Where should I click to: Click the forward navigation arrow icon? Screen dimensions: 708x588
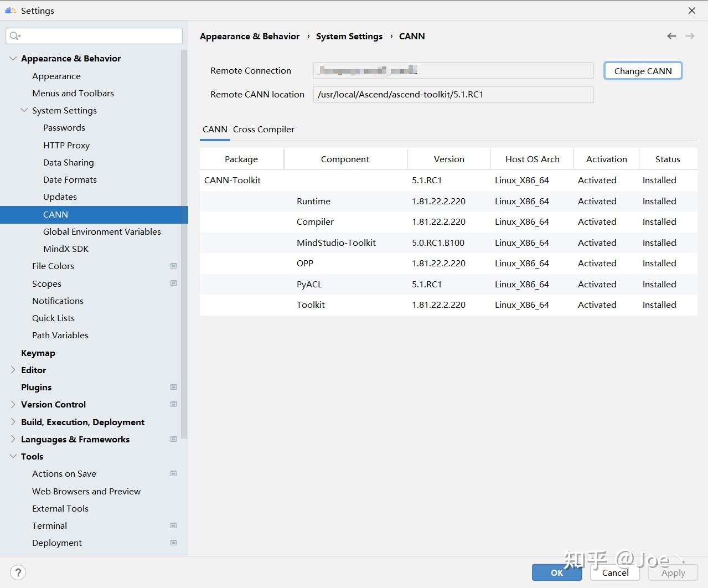(x=690, y=36)
